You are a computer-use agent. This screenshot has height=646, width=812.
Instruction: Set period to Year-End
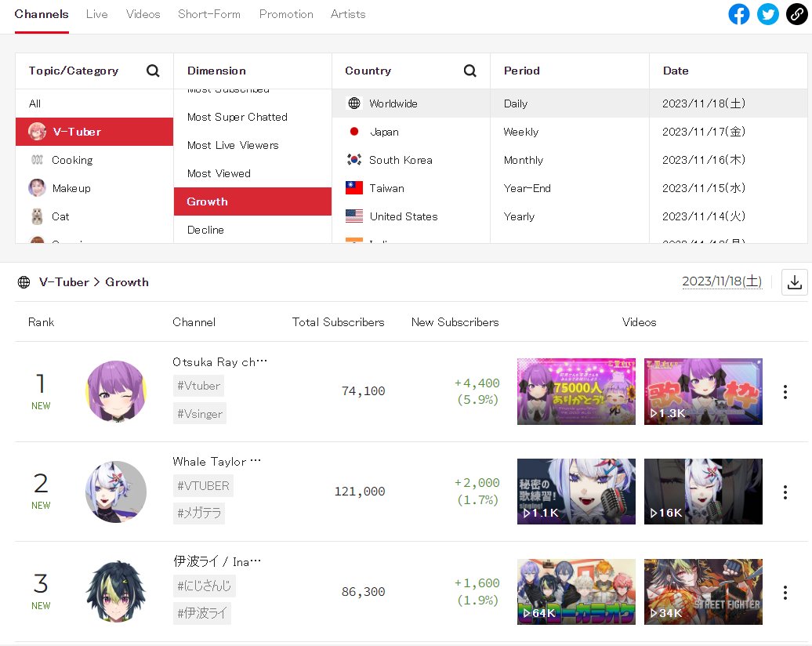(570, 188)
